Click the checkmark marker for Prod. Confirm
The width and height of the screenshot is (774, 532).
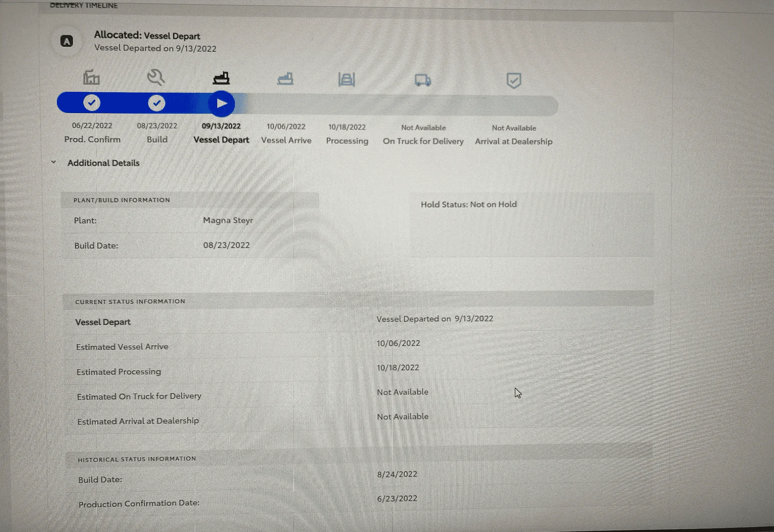tap(92, 102)
